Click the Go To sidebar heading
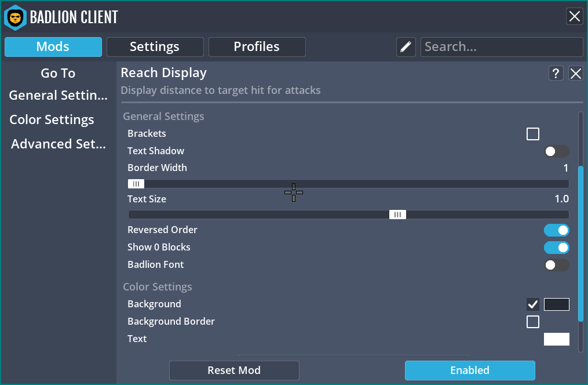The width and height of the screenshot is (588, 385). pos(58,73)
